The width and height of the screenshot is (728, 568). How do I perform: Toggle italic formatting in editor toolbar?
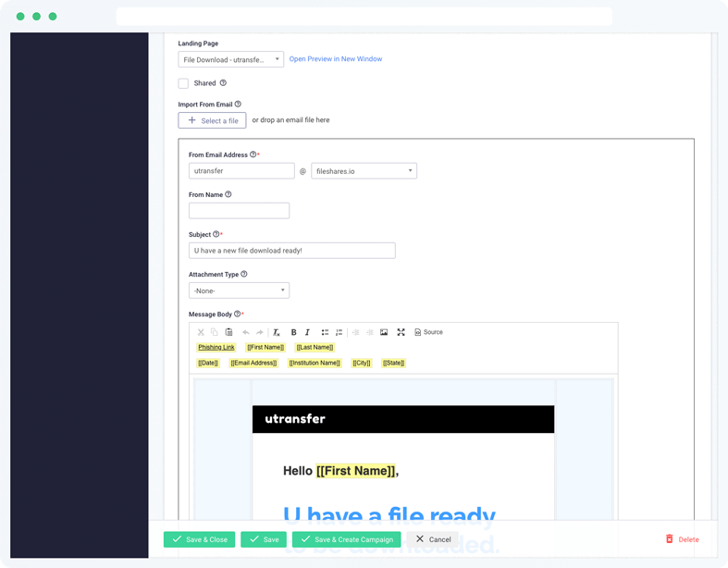click(307, 332)
